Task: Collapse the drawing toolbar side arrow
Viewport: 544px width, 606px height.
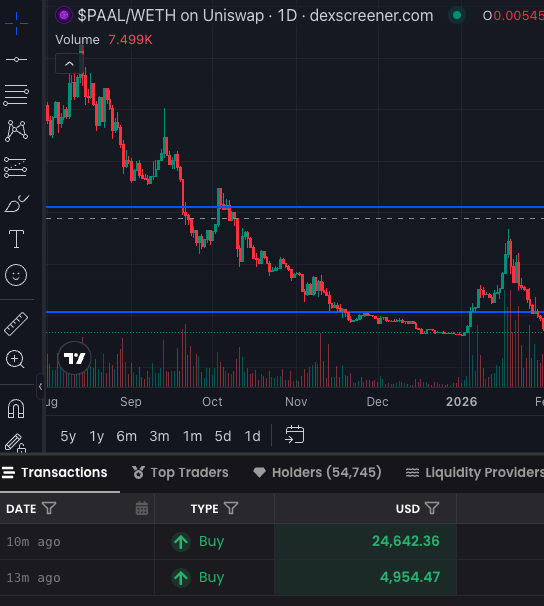Action: tap(40, 386)
